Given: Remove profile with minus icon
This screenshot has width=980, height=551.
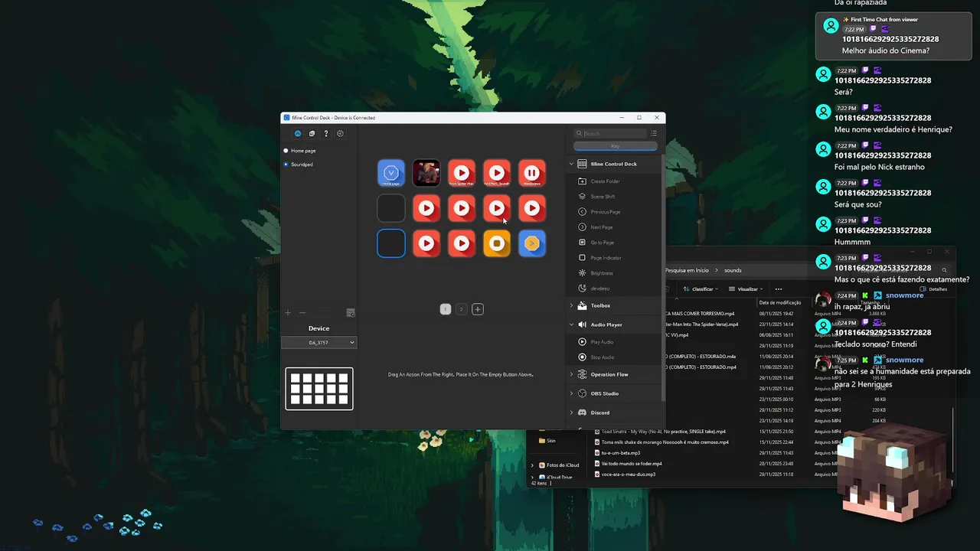Looking at the screenshot, I should click(x=302, y=312).
